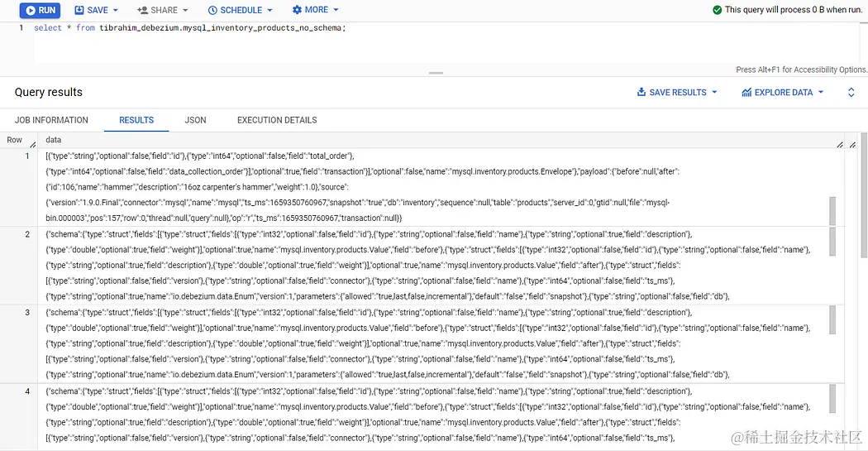Open the MORE gear menu
Screen dimensions: 868x451
(310, 10)
